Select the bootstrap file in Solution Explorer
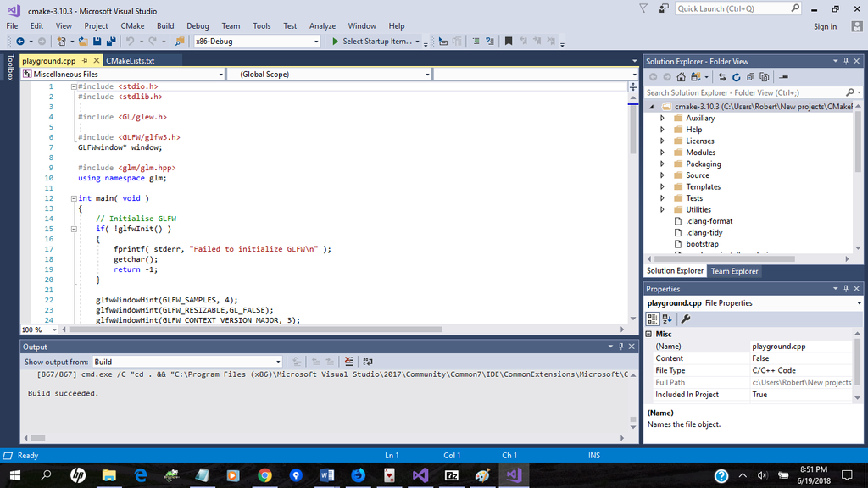868x488 pixels. coord(702,244)
